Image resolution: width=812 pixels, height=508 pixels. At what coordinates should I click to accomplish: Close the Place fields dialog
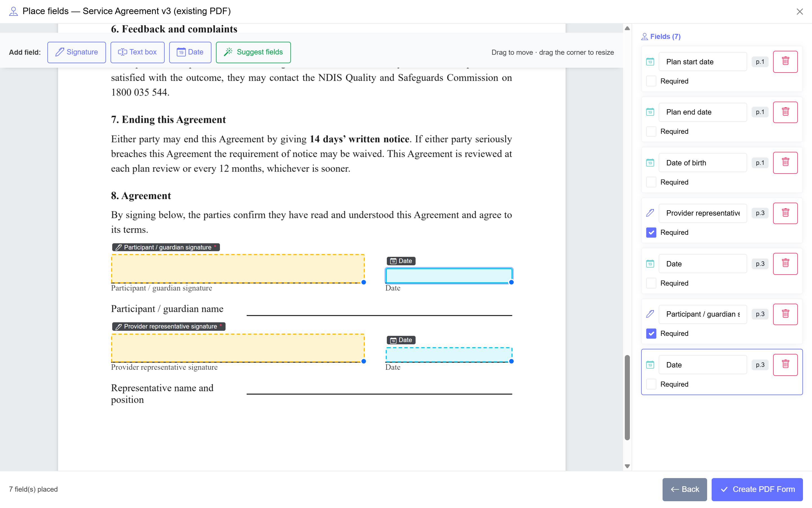coord(800,11)
